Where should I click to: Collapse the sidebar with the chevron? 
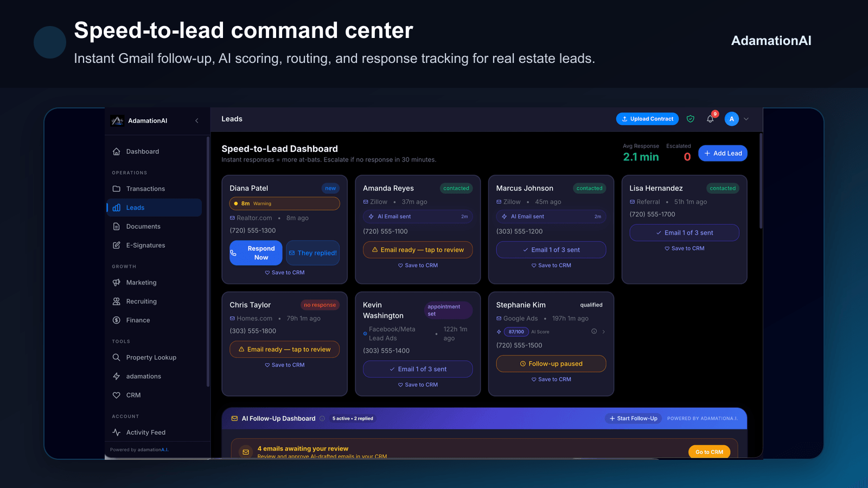point(197,121)
